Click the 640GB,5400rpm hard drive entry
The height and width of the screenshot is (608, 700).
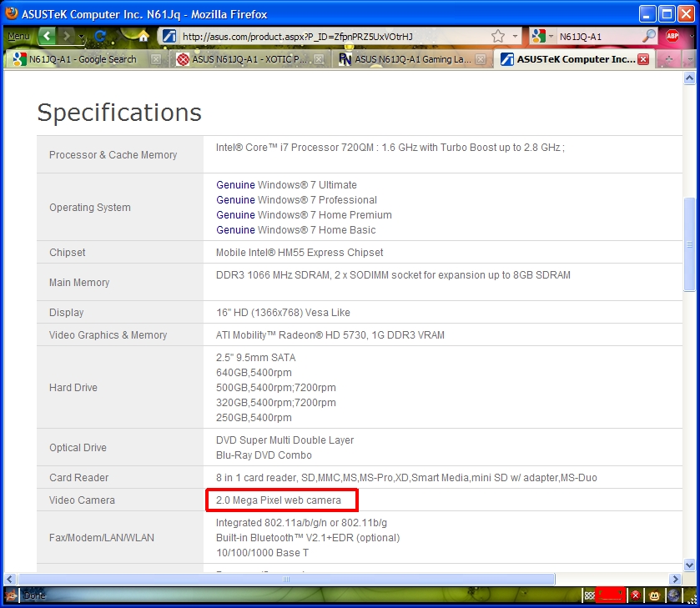254,373
